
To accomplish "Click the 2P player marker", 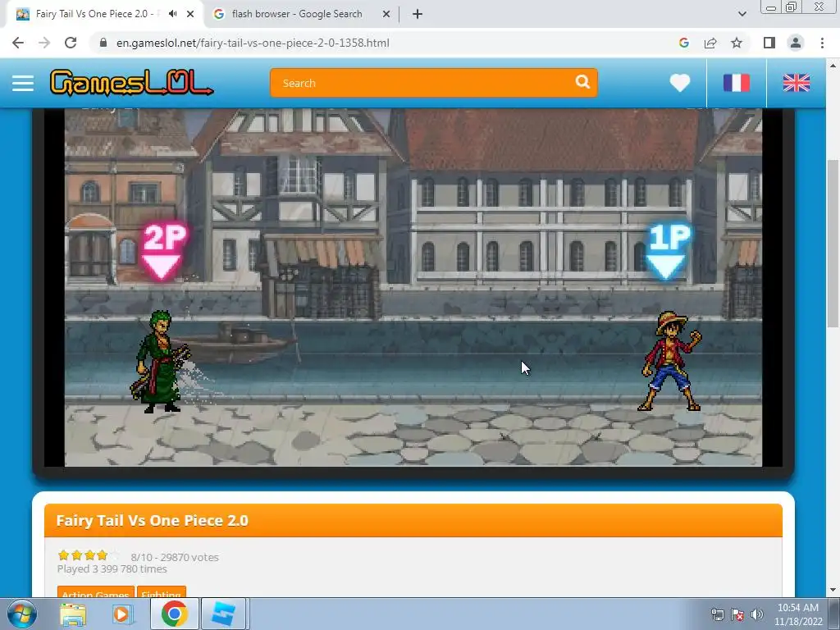I will 163,251.
